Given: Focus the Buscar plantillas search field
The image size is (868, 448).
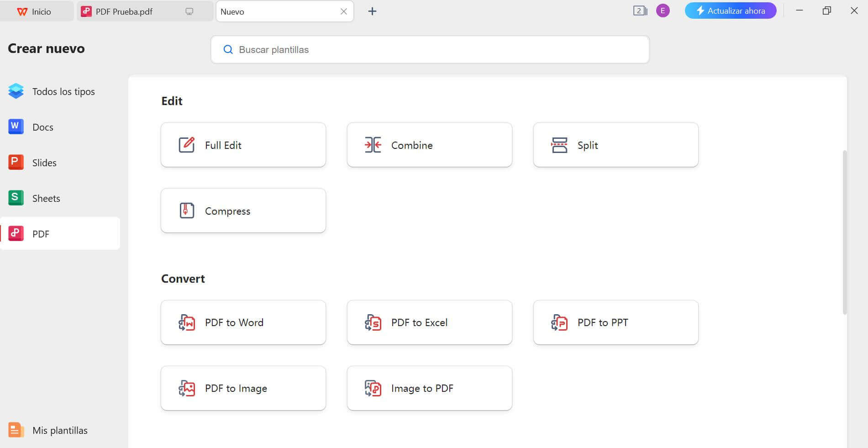Looking at the screenshot, I should (x=429, y=50).
